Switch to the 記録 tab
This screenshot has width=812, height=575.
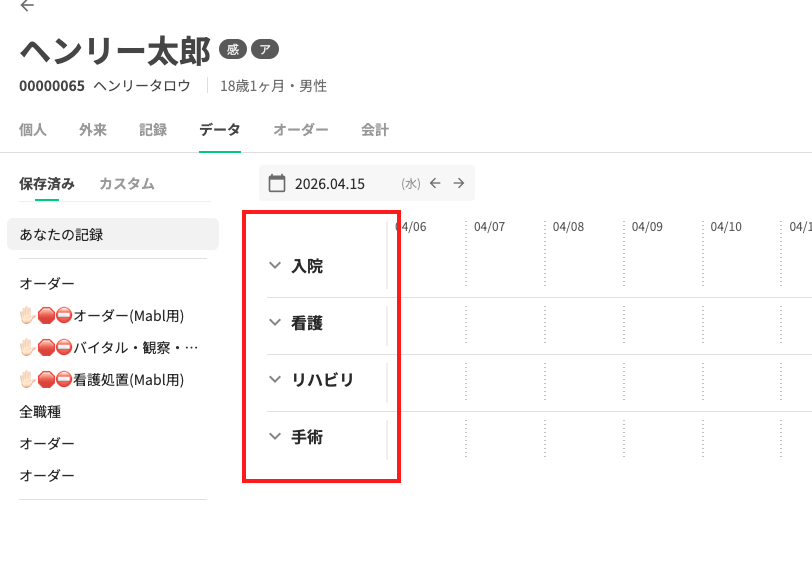click(x=153, y=130)
